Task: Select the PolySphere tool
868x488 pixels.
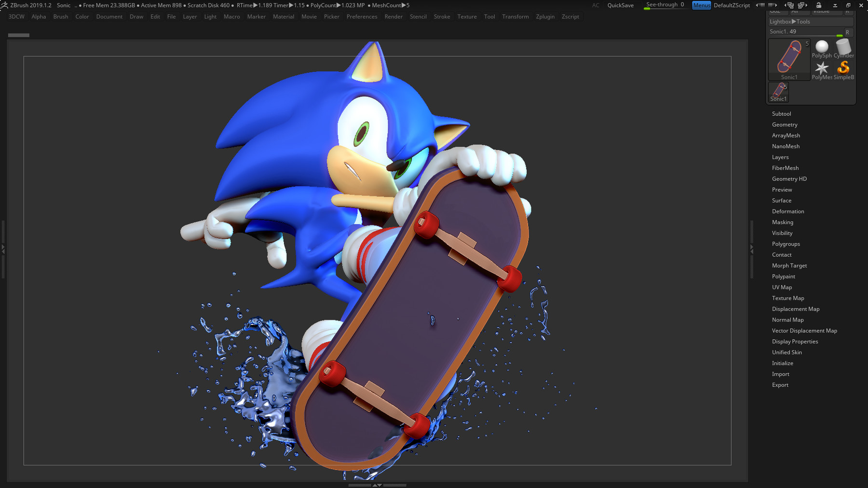Action: tap(821, 48)
